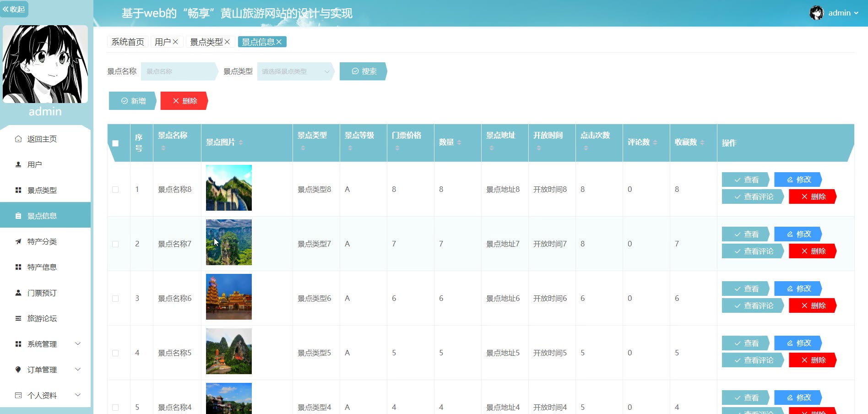Viewport: 868px width, 414px height.
Task: Click the large admin avatar in sidebar
Action: tap(45, 64)
